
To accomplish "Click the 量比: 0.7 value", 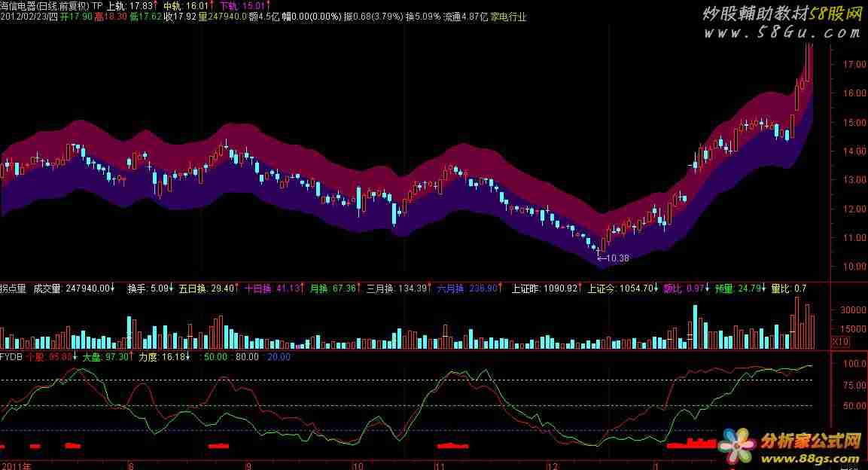I will click(789, 288).
